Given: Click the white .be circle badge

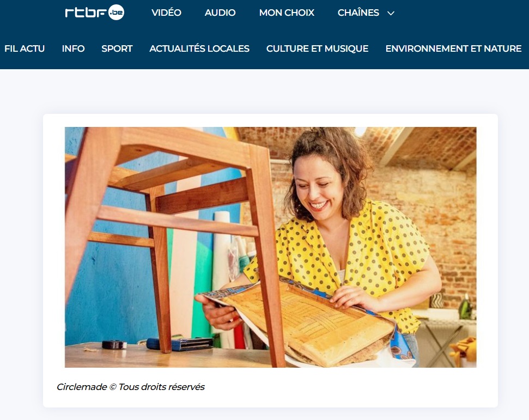Looking at the screenshot, I should (117, 13).
